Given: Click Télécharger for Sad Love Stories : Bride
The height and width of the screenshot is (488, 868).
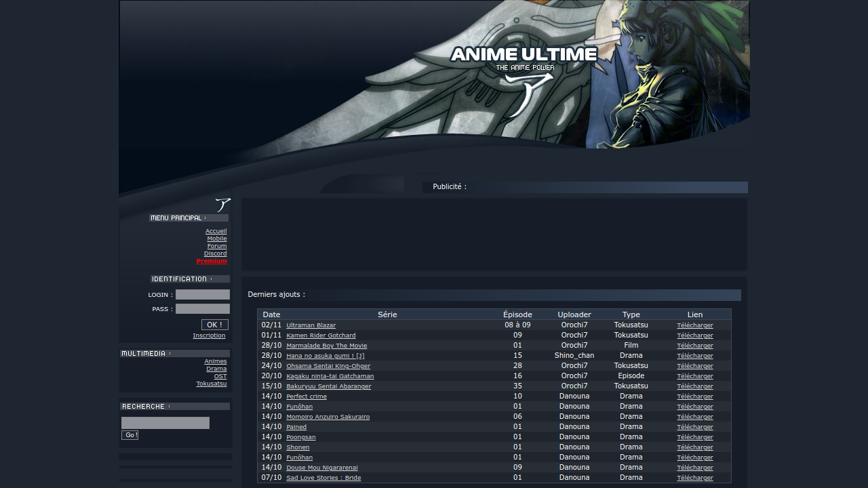Looking at the screenshot, I should pyautogui.click(x=695, y=478).
